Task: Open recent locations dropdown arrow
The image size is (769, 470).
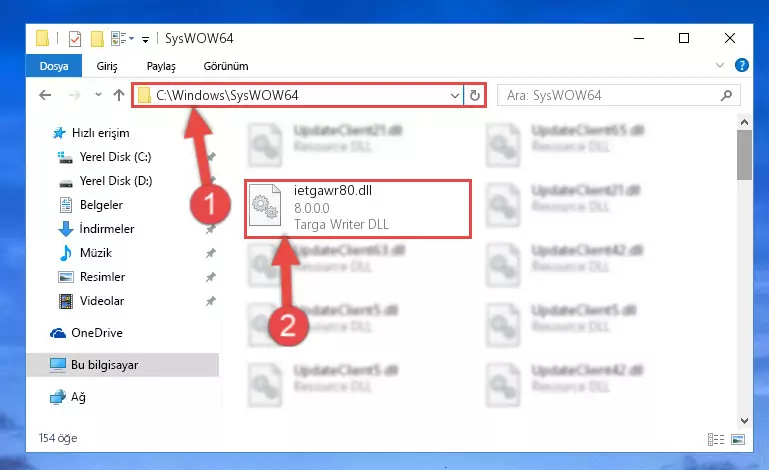Action: [x=98, y=95]
